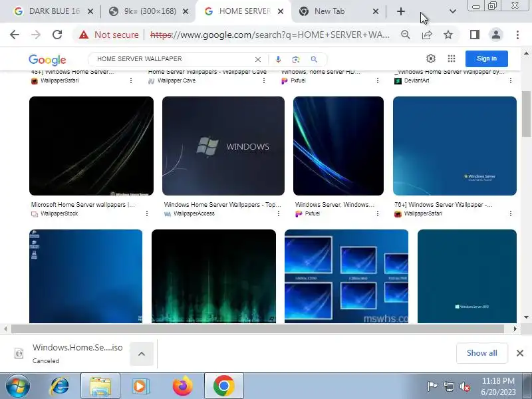Open Windows Server, Windows... Pxfuel link
Viewport: 532px width, 399px height.
(334, 205)
